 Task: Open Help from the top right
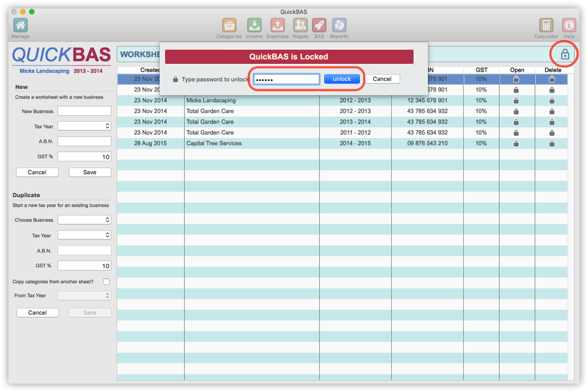click(569, 24)
